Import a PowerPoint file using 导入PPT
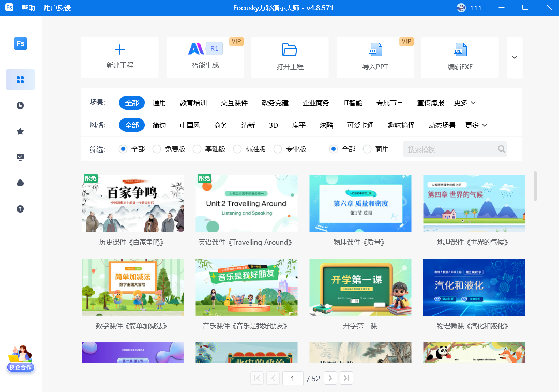The height and width of the screenshot is (392, 559). [375, 57]
